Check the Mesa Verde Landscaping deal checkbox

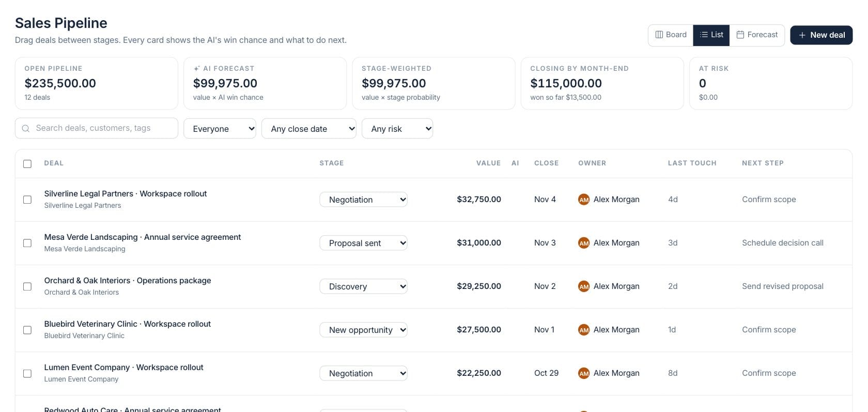[27, 243]
